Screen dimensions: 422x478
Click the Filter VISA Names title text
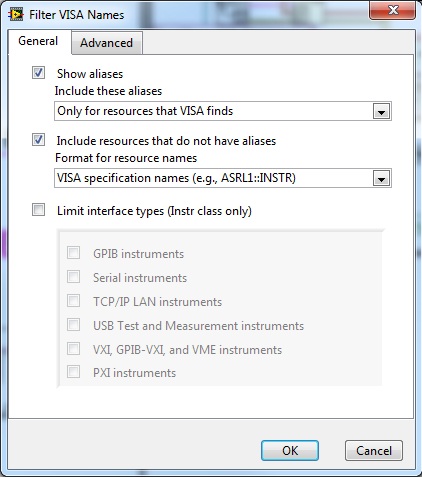point(77,15)
